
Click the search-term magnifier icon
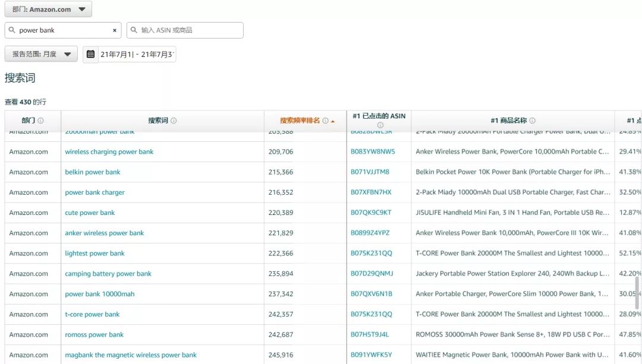point(12,30)
